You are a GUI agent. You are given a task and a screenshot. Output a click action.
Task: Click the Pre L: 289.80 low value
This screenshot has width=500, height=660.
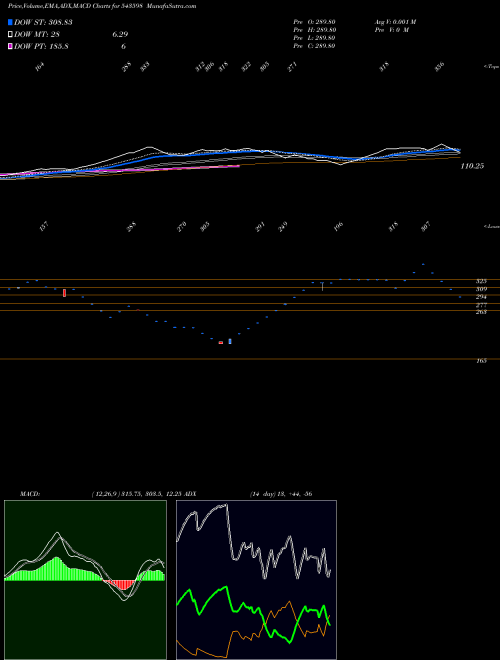pyautogui.click(x=314, y=38)
